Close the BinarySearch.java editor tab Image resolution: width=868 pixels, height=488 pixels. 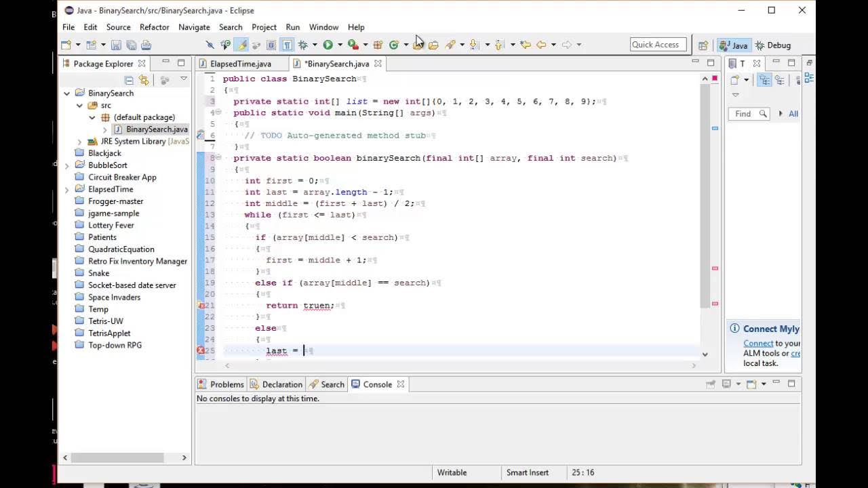tap(378, 64)
